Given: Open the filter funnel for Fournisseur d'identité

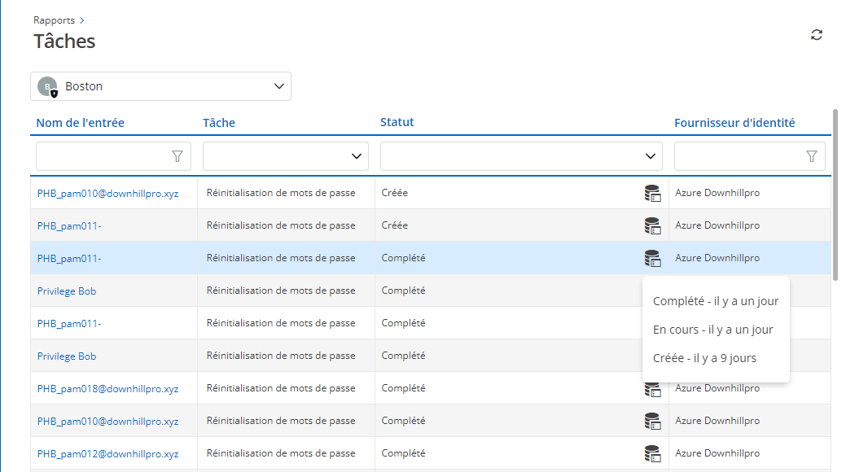Looking at the screenshot, I should (812, 155).
